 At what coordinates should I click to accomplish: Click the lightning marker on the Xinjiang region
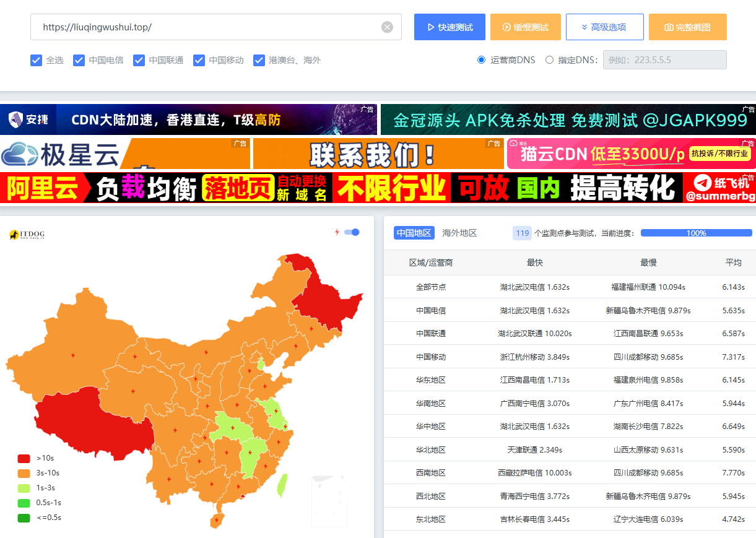coord(73,355)
